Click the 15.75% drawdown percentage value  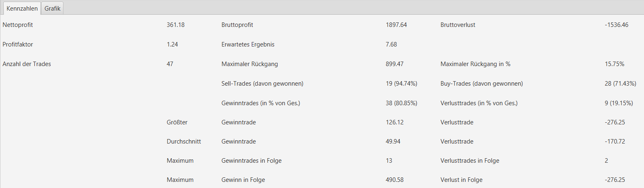click(615, 64)
